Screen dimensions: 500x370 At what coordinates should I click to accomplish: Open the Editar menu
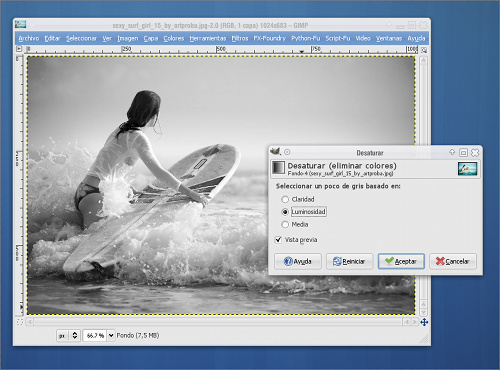coord(52,38)
